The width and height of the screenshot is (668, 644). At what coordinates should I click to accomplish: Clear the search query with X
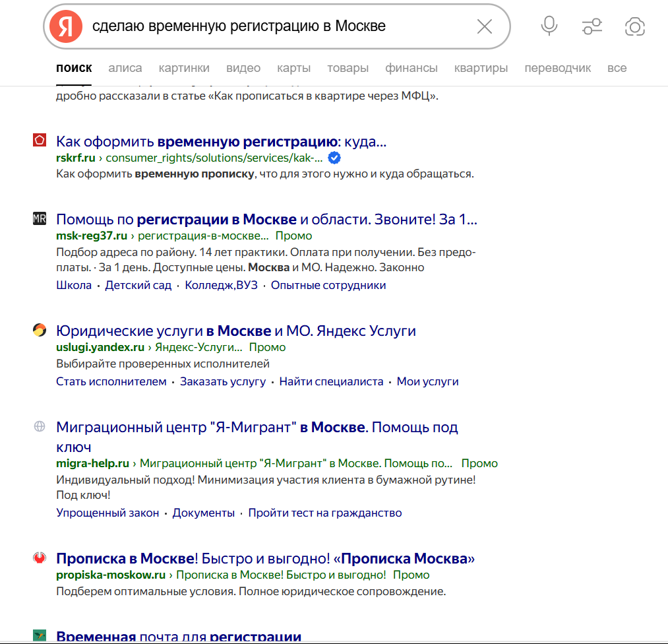click(x=485, y=26)
